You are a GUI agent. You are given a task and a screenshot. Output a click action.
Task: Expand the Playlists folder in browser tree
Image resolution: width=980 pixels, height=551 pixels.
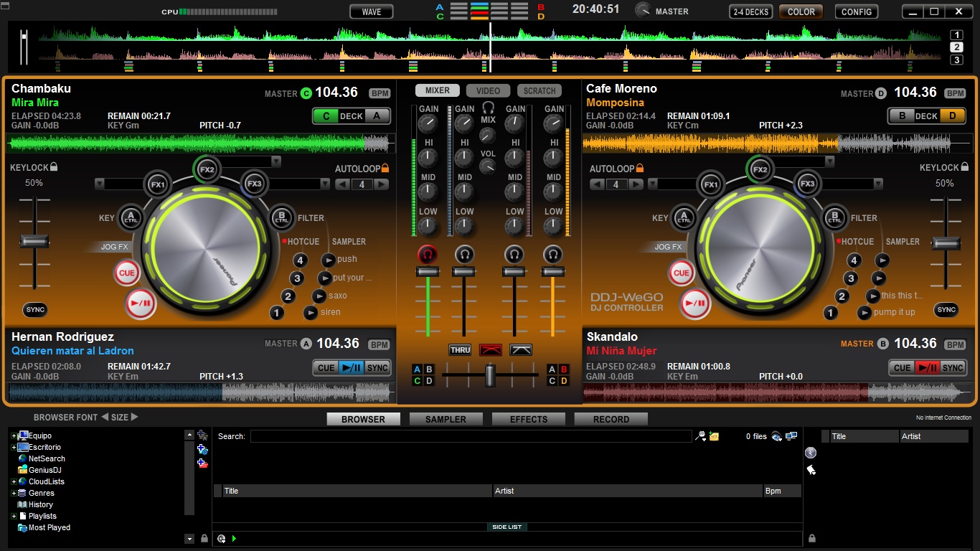coord(14,517)
